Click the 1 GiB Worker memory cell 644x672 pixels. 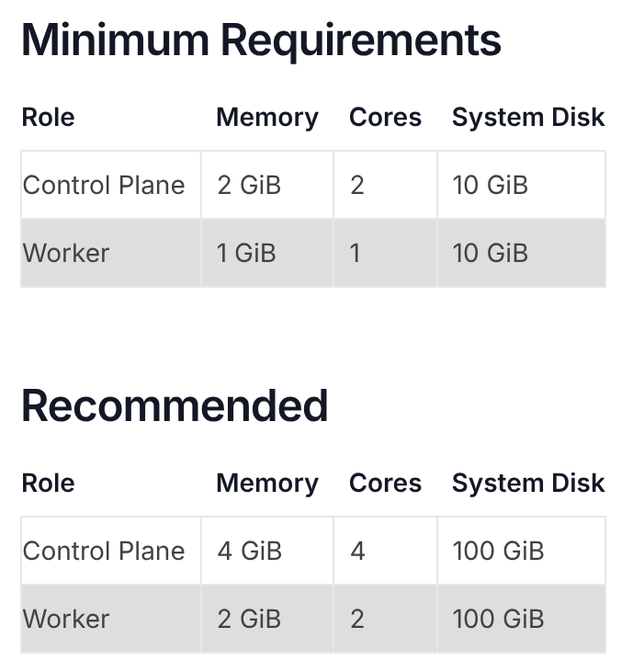(246, 253)
